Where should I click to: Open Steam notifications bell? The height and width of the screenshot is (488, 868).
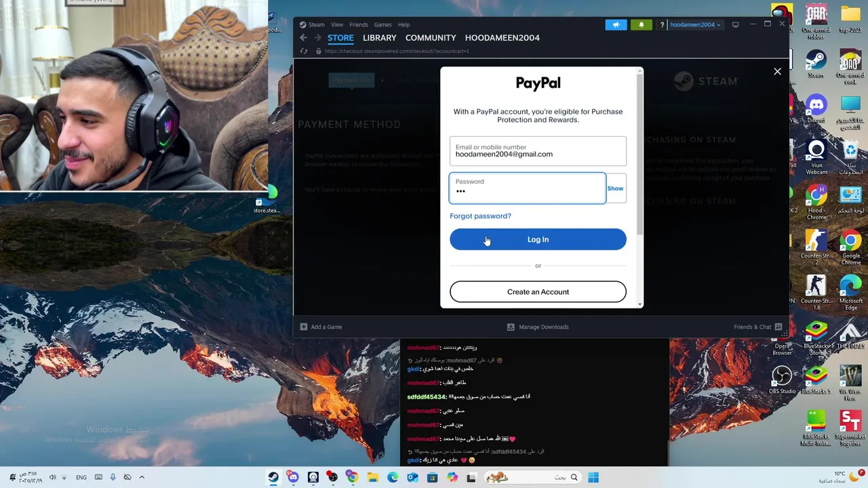click(641, 24)
